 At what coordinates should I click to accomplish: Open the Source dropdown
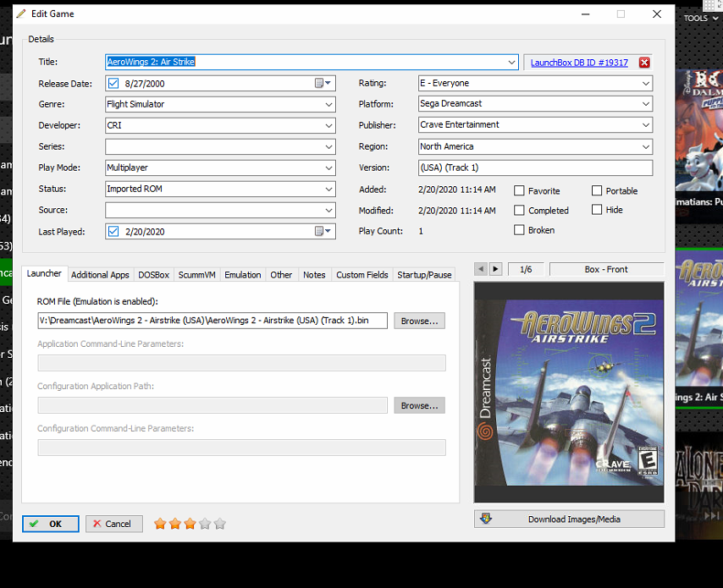pyautogui.click(x=328, y=211)
